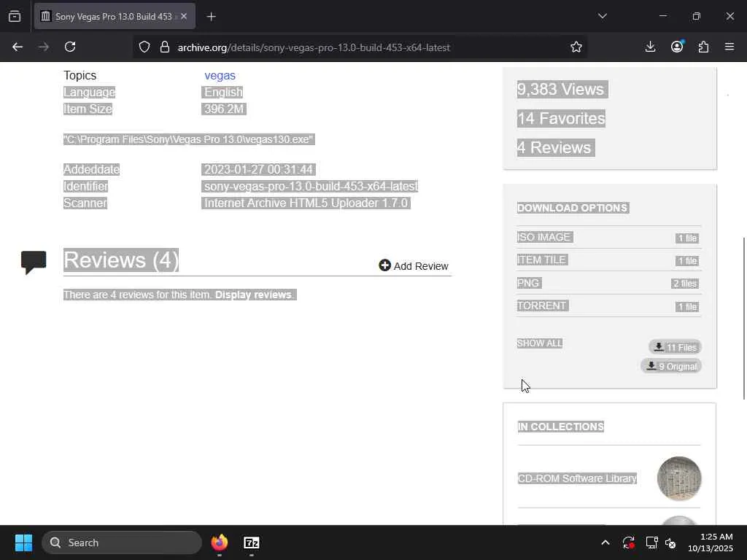
Task: Close the Sony Vegas Pro tab
Action: click(x=184, y=16)
